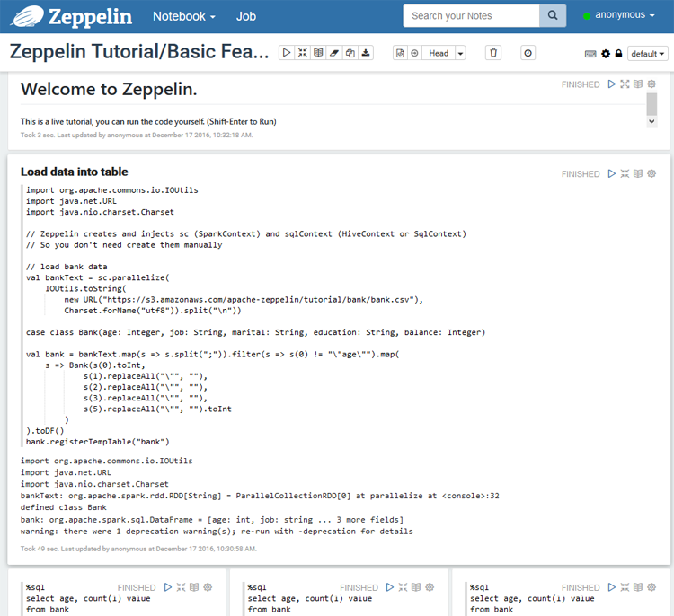Expand the Head revision dropdown arrow
The width and height of the screenshot is (674, 616).
[460, 53]
